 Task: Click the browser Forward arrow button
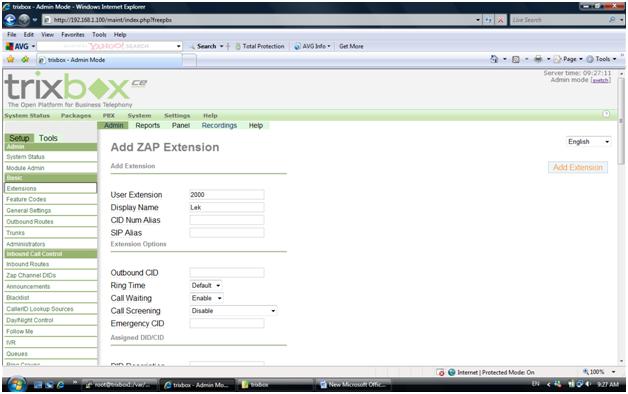tap(24, 20)
